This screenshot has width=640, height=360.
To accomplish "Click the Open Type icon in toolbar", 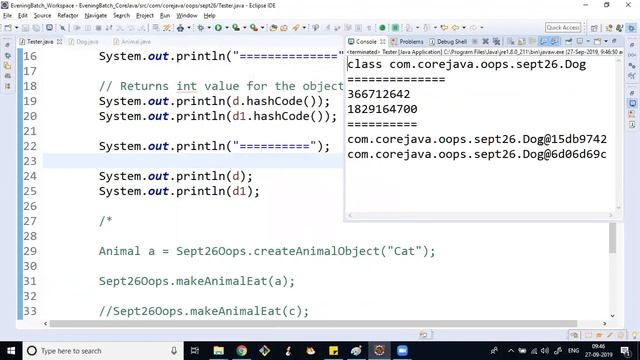I will (273, 27).
